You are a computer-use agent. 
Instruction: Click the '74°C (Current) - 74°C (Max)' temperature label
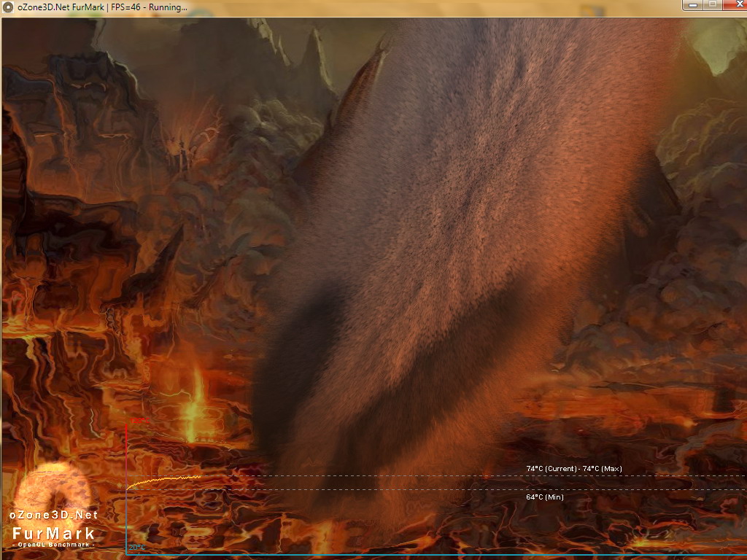[x=574, y=469]
